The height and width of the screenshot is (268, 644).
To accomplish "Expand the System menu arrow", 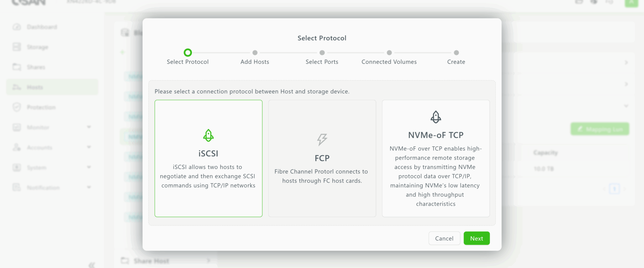I will click(89, 167).
